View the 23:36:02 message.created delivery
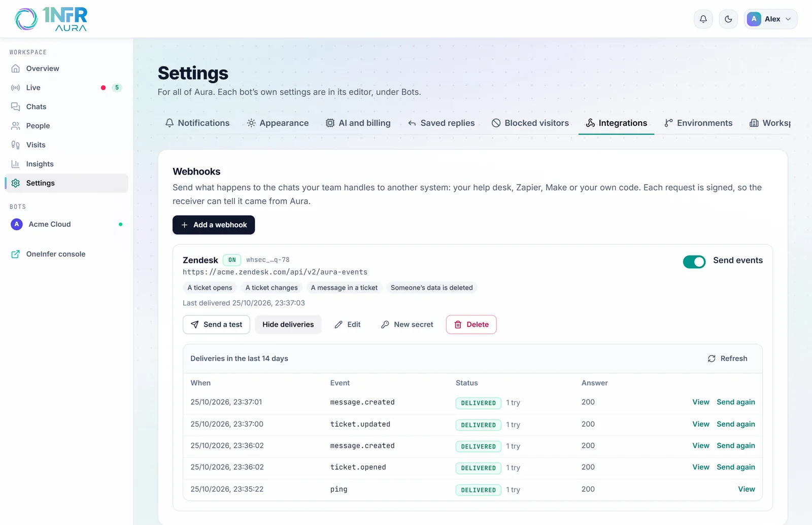 701,446
